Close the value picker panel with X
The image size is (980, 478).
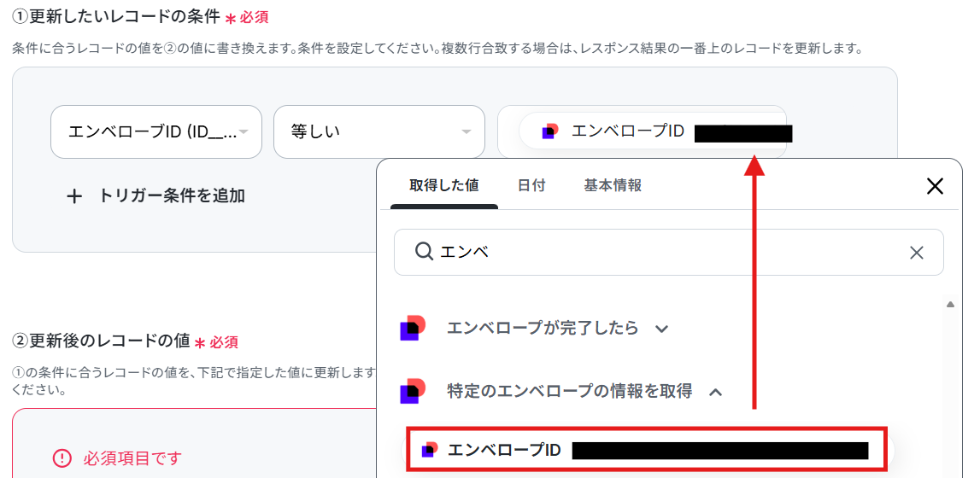pyautogui.click(x=935, y=186)
